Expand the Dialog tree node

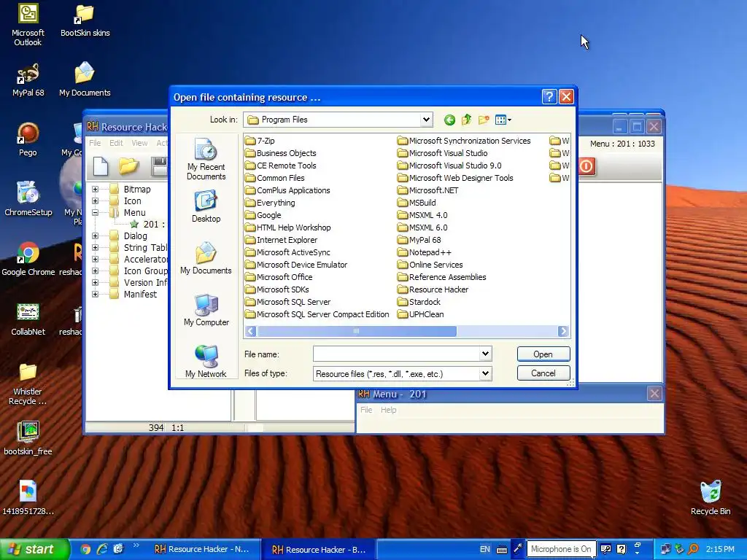96,236
